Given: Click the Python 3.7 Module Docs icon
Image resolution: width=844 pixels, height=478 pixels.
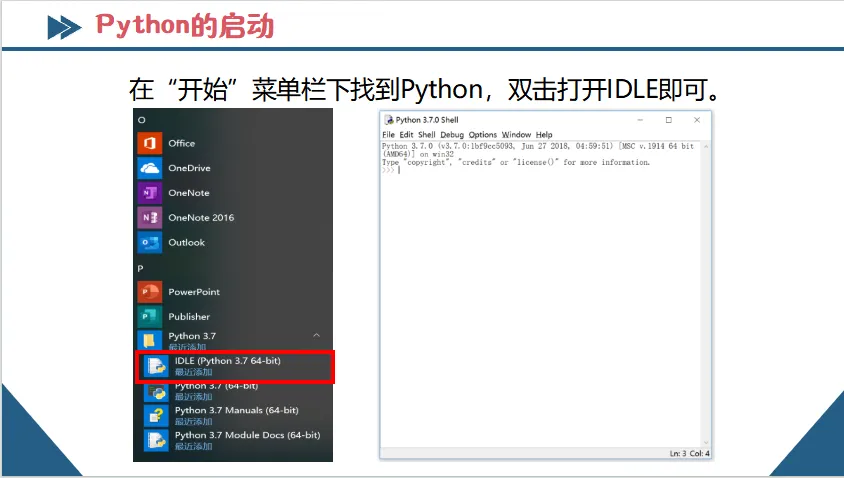Looking at the screenshot, I should point(156,440).
